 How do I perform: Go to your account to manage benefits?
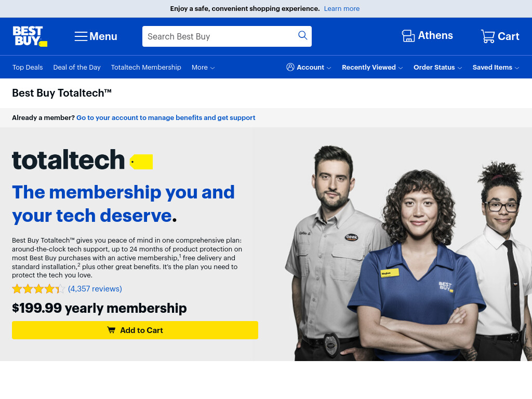pos(166,118)
